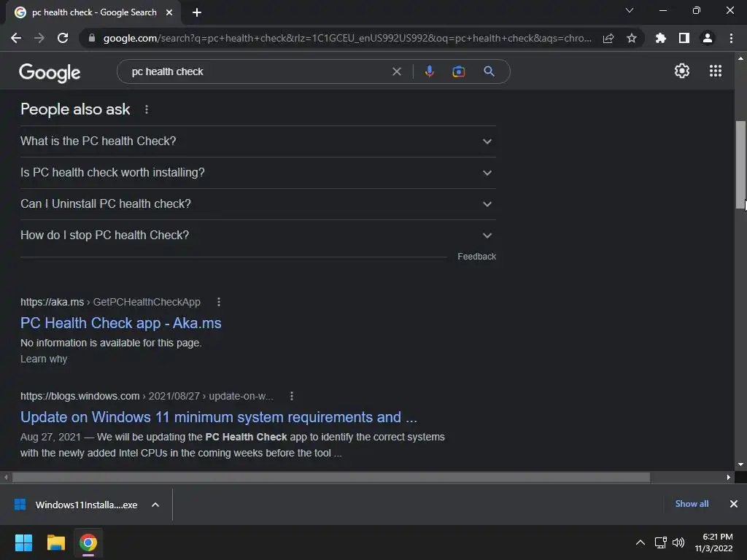Open the volume tray icon
The image size is (747, 560).
pos(678,542)
